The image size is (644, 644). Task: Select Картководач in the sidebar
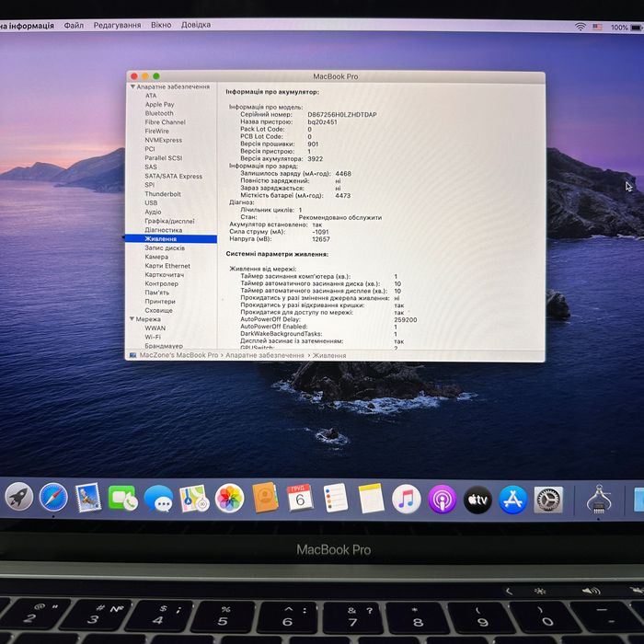click(x=165, y=275)
